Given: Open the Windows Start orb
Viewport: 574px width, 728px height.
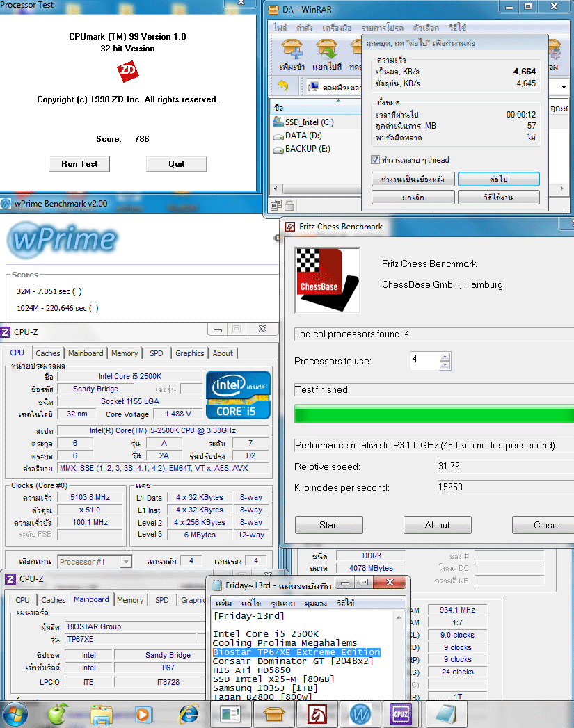Looking at the screenshot, I should pyautogui.click(x=15, y=714).
